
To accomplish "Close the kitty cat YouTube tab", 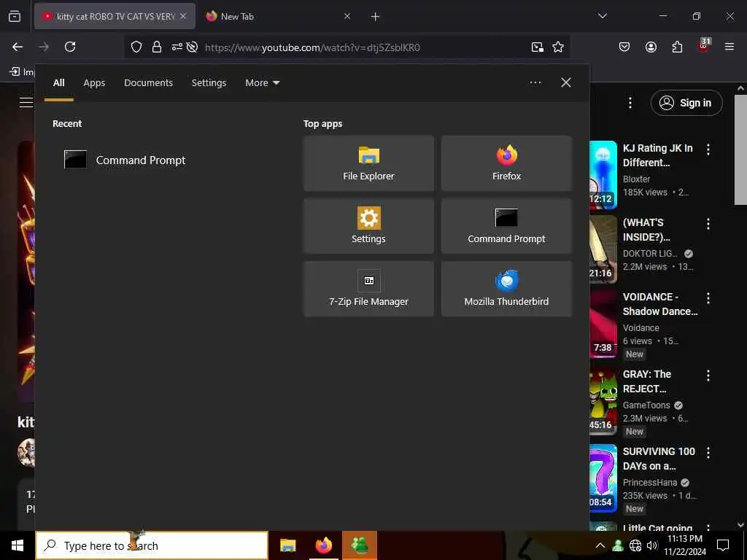I will click(183, 16).
